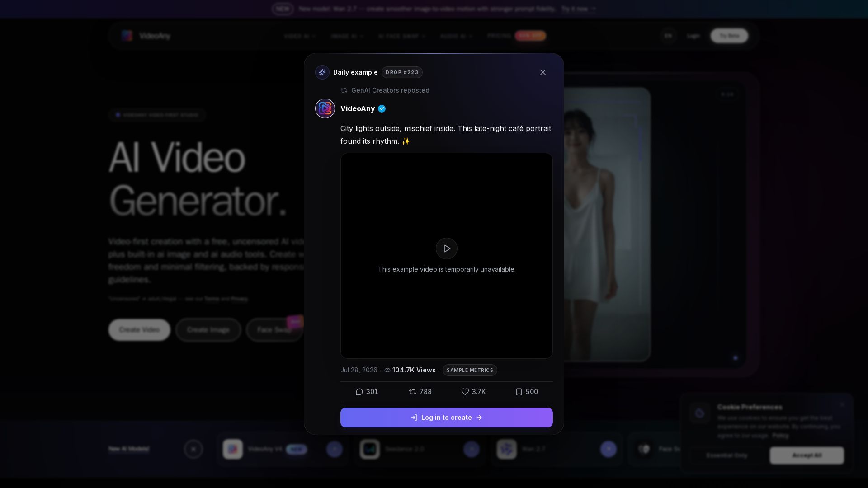Click the Face Swap button
Screen dimensions: 868x488
point(274,330)
